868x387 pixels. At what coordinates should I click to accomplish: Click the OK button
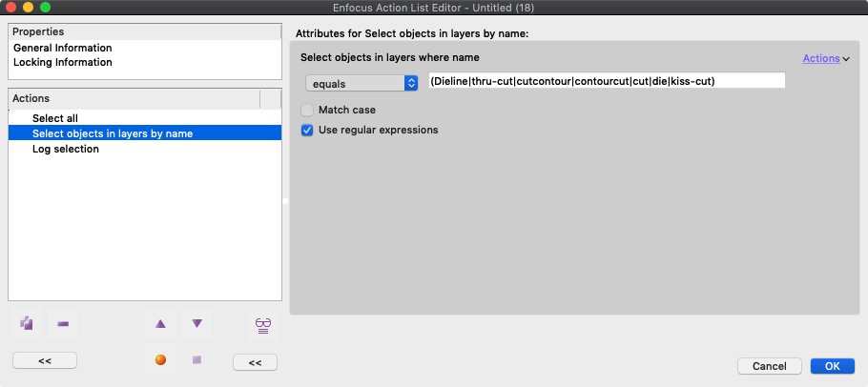[832, 366]
